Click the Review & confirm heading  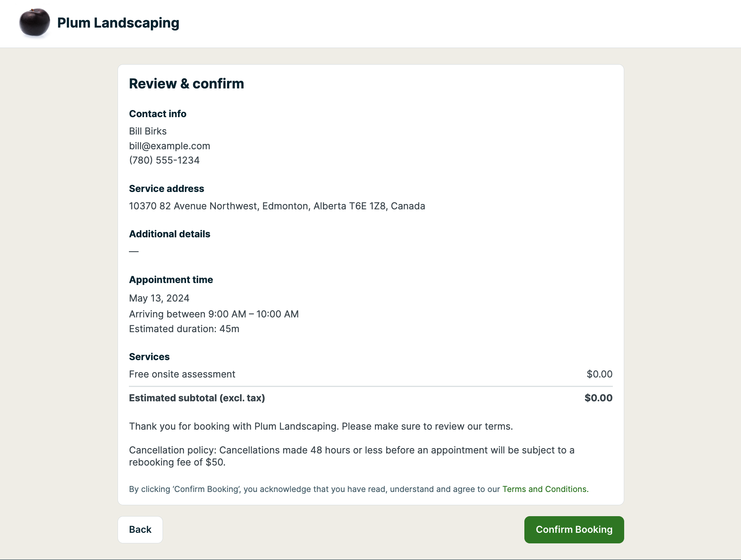(x=186, y=84)
